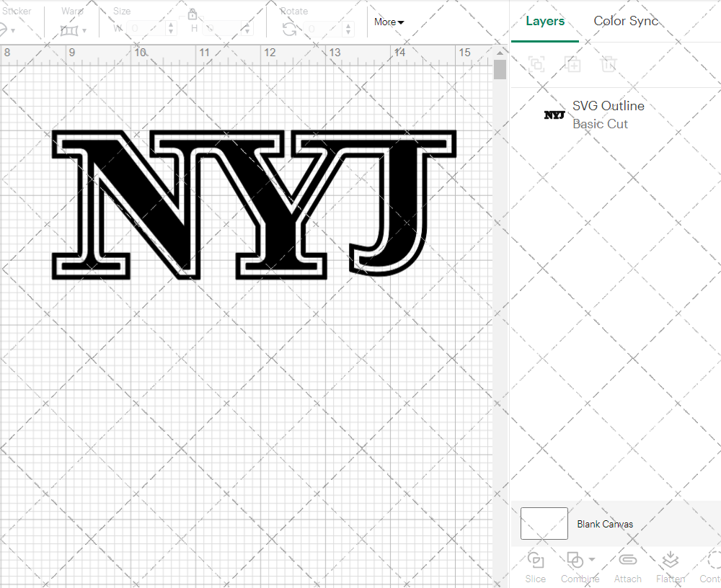Viewport: 721px width, 588px height.
Task: Open the Warp dropdown
Action: pyautogui.click(x=73, y=30)
